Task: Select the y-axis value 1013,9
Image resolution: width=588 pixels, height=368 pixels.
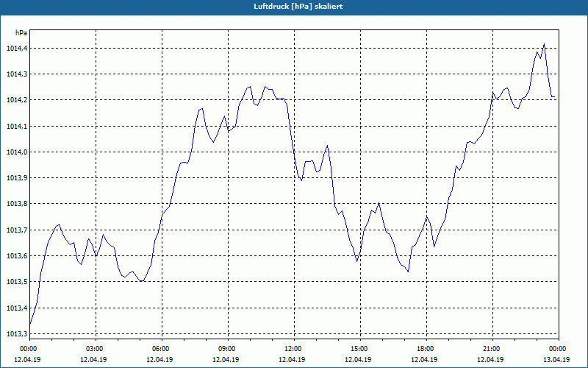Action: click(x=17, y=177)
